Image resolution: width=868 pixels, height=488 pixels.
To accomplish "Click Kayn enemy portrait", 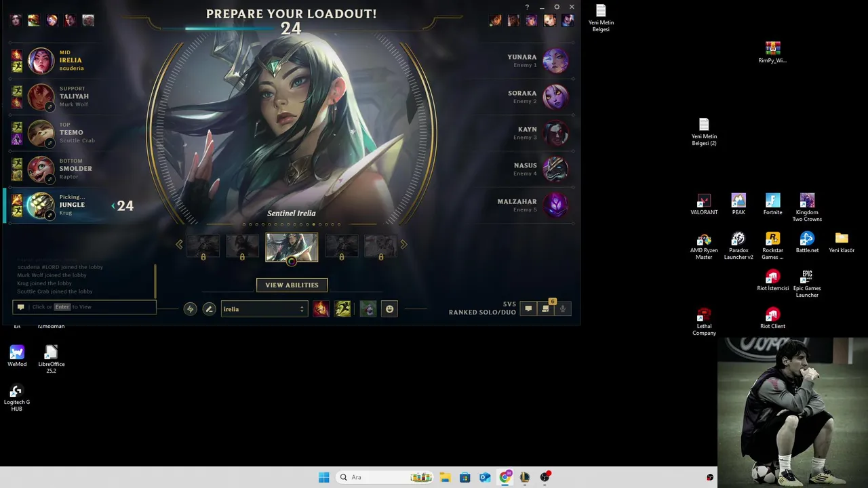I will click(556, 134).
